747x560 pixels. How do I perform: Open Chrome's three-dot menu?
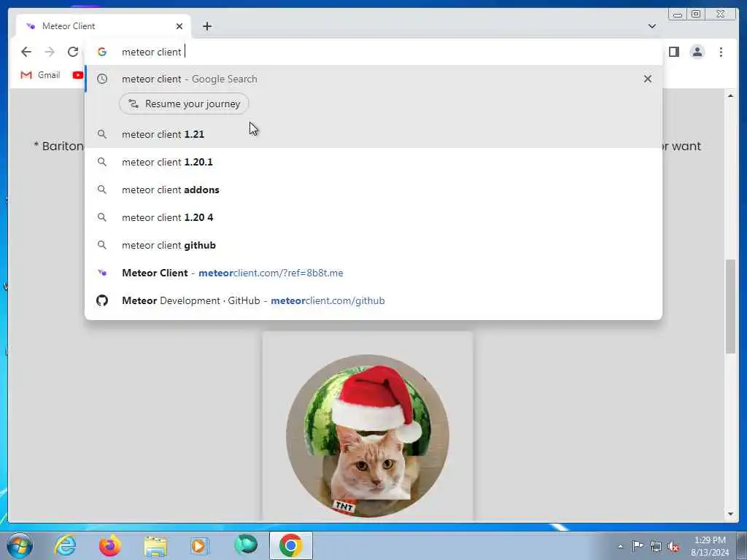(x=721, y=52)
